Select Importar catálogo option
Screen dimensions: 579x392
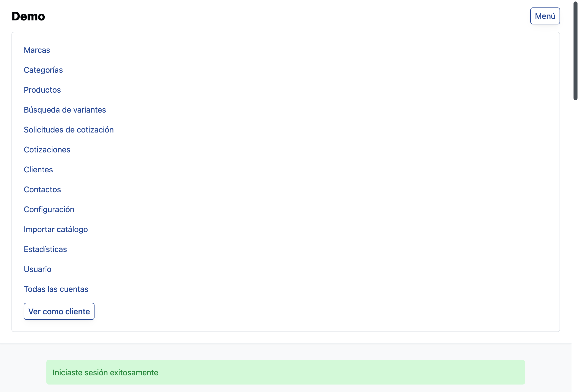[56, 229]
